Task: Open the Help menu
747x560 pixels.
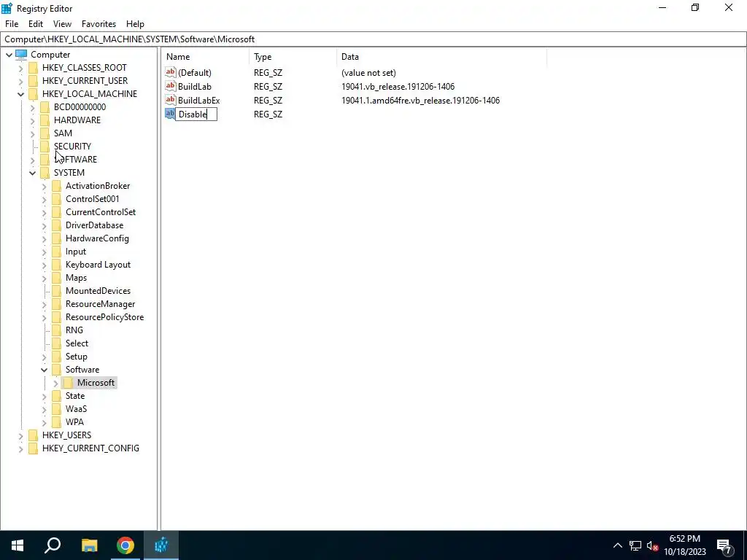Action: [135, 24]
